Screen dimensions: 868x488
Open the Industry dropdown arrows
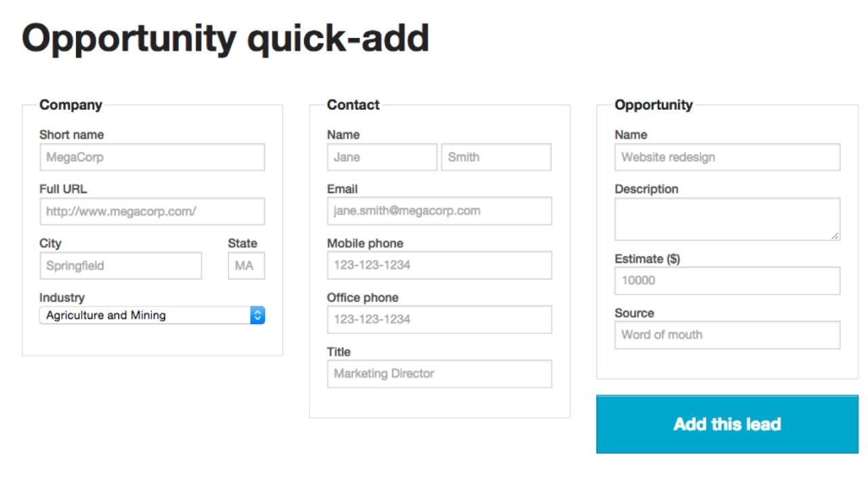click(x=257, y=315)
